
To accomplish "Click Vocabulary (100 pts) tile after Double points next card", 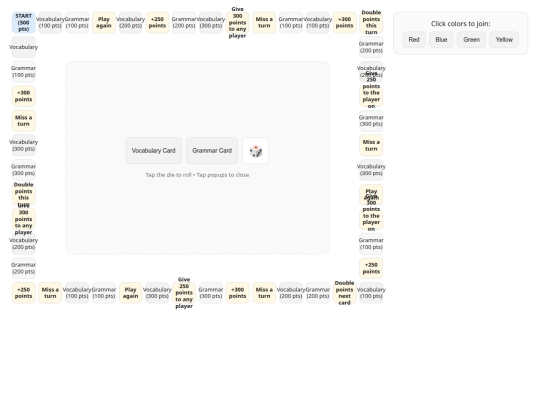I will tap(371, 293).
